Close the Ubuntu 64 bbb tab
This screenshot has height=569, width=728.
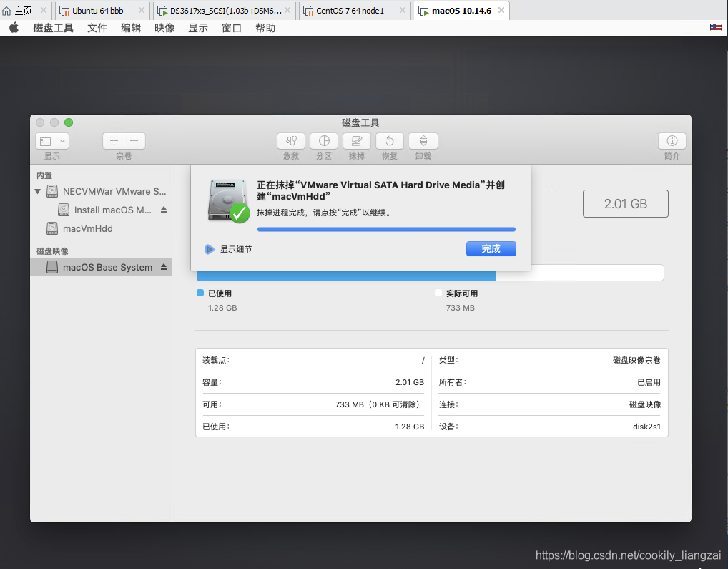141,10
